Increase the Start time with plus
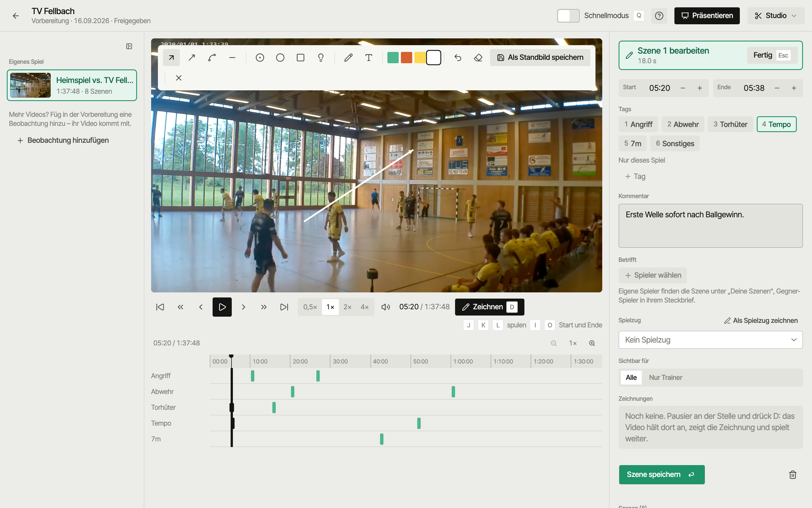The image size is (812, 508). click(x=700, y=88)
